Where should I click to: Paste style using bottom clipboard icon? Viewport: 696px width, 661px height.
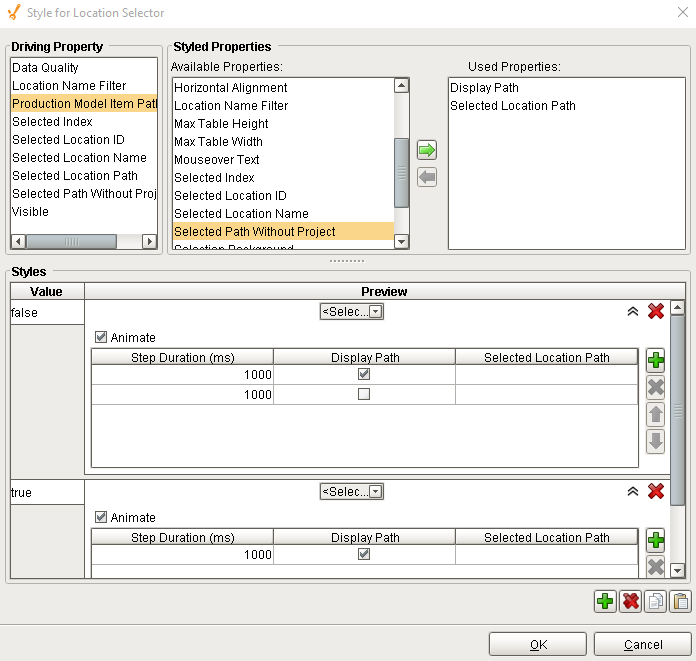pyautogui.click(x=681, y=601)
